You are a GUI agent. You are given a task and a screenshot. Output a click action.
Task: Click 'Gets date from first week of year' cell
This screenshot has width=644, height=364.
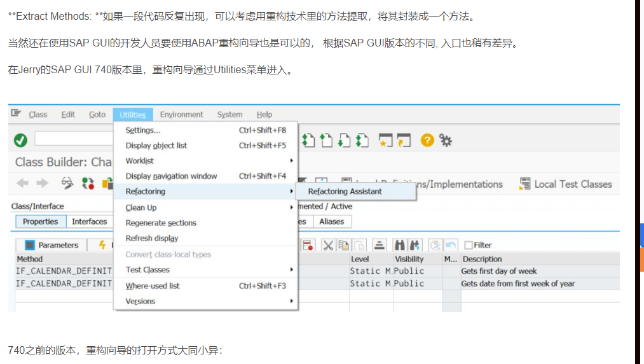(540, 284)
